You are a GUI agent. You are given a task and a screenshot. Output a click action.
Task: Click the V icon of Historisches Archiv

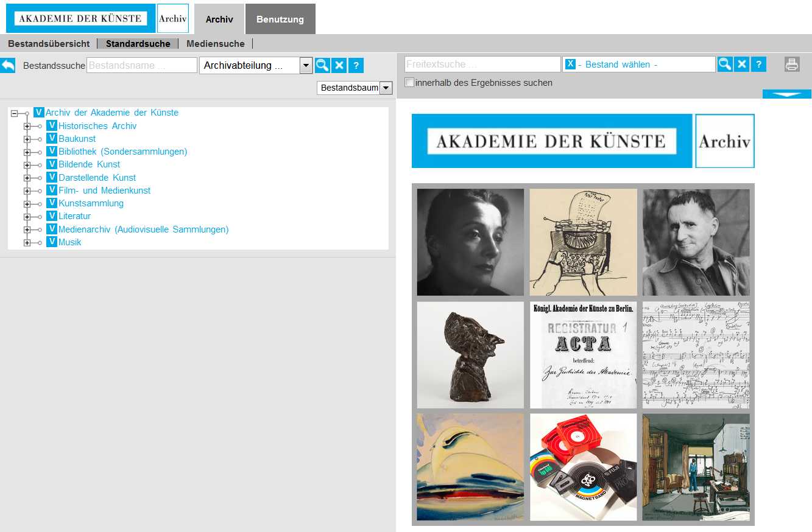coord(52,125)
